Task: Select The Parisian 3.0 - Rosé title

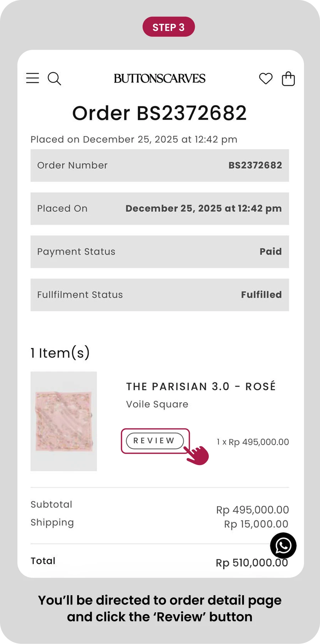Action: coord(201,386)
